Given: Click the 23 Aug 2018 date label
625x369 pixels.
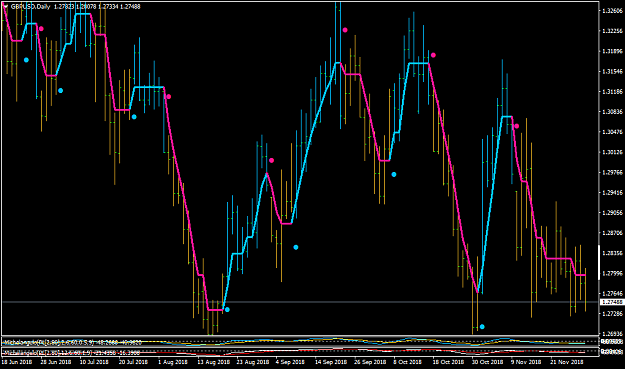Looking at the screenshot, I should coord(252,362).
